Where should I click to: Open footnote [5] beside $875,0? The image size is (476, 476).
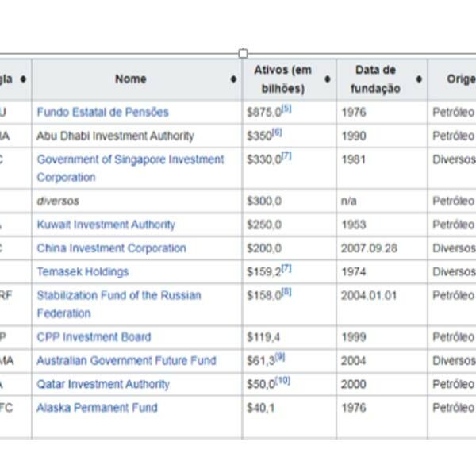[286, 109]
